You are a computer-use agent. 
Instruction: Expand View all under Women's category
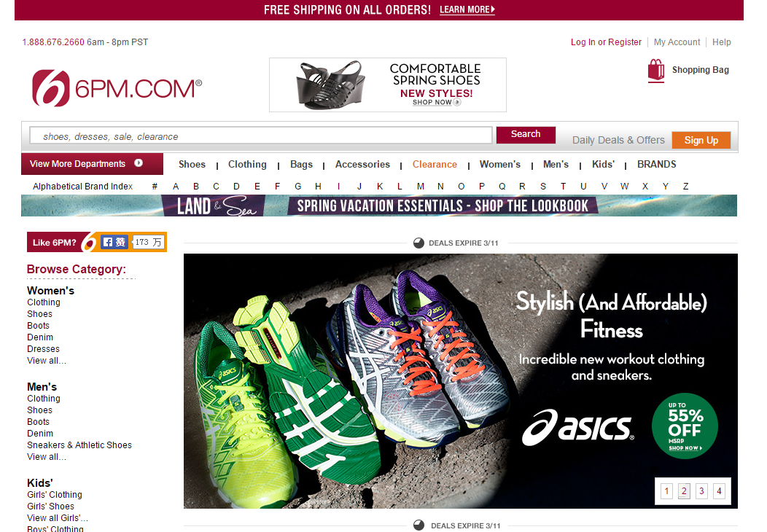[47, 360]
